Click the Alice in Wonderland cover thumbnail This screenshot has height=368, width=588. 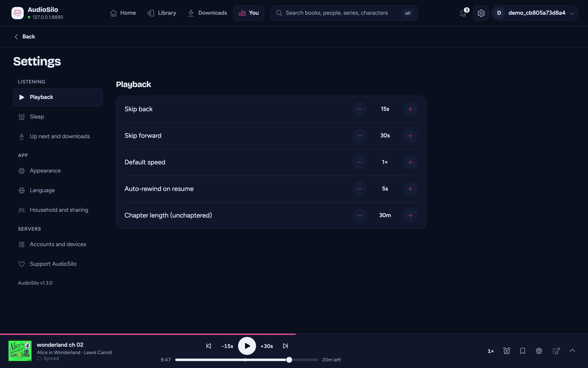point(20,351)
